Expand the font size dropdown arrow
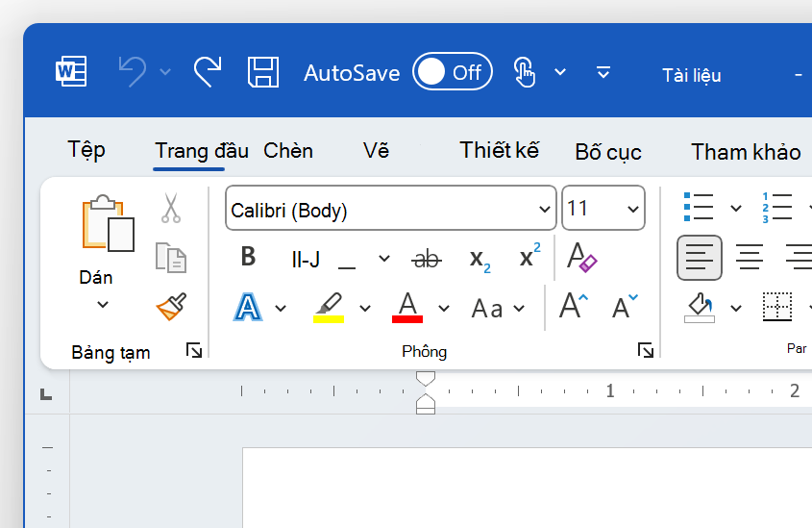This screenshot has height=528, width=812. tap(633, 210)
